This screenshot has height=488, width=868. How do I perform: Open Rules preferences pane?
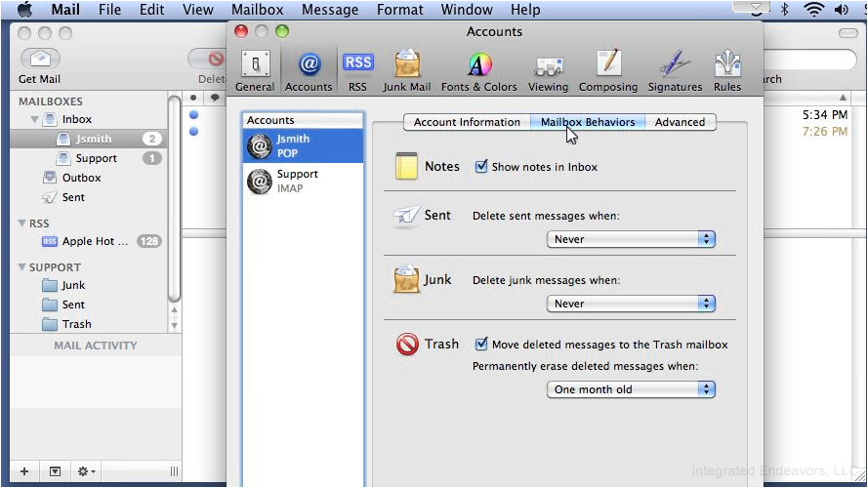click(x=726, y=71)
